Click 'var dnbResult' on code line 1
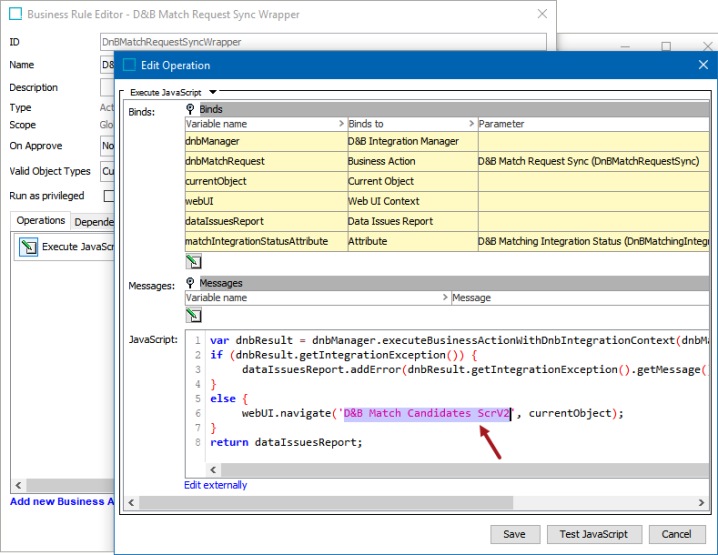This screenshot has height=555, width=718. (x=251, y=341)
